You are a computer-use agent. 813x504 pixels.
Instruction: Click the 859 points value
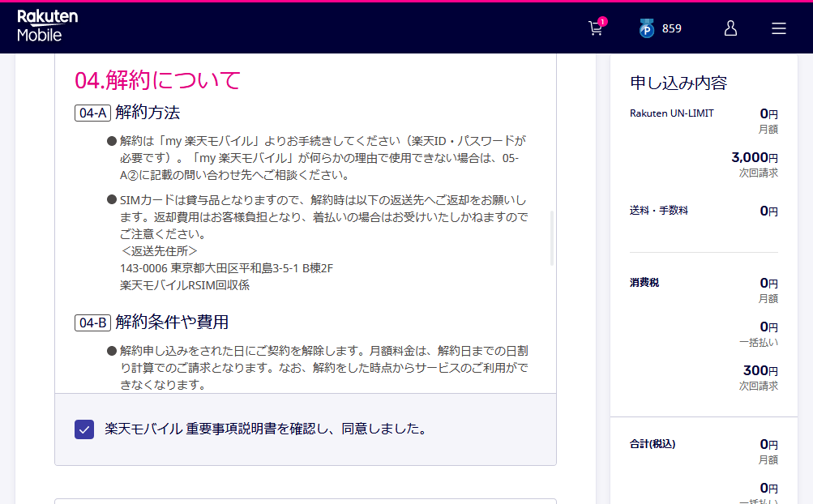pos(671,28)
